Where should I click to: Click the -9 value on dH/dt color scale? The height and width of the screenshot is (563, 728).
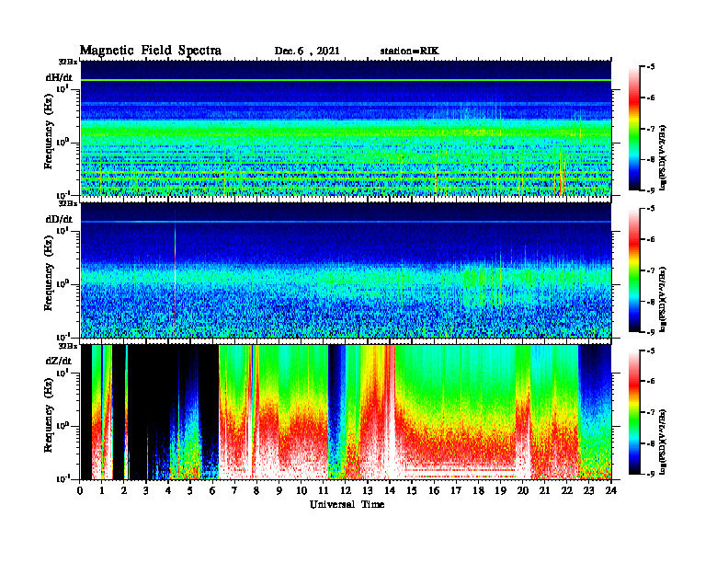(x=651, y=190)
